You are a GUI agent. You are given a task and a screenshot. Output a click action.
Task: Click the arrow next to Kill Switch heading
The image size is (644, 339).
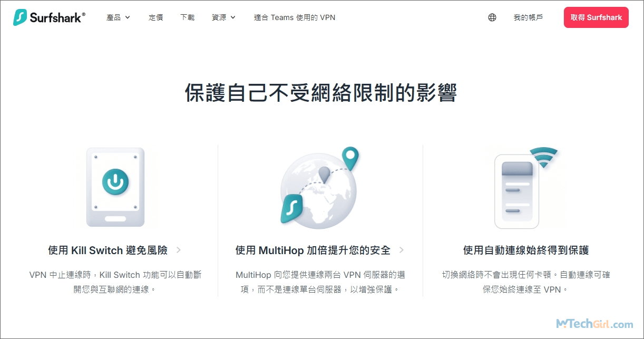click(x=179, y=250)
